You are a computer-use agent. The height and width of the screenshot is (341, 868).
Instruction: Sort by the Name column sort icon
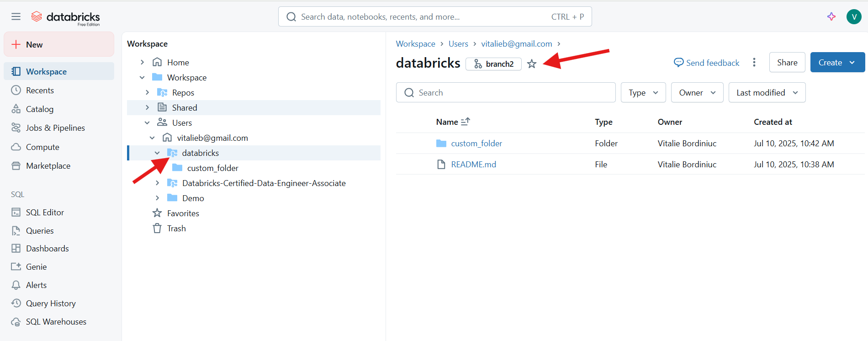click(466, 122)
